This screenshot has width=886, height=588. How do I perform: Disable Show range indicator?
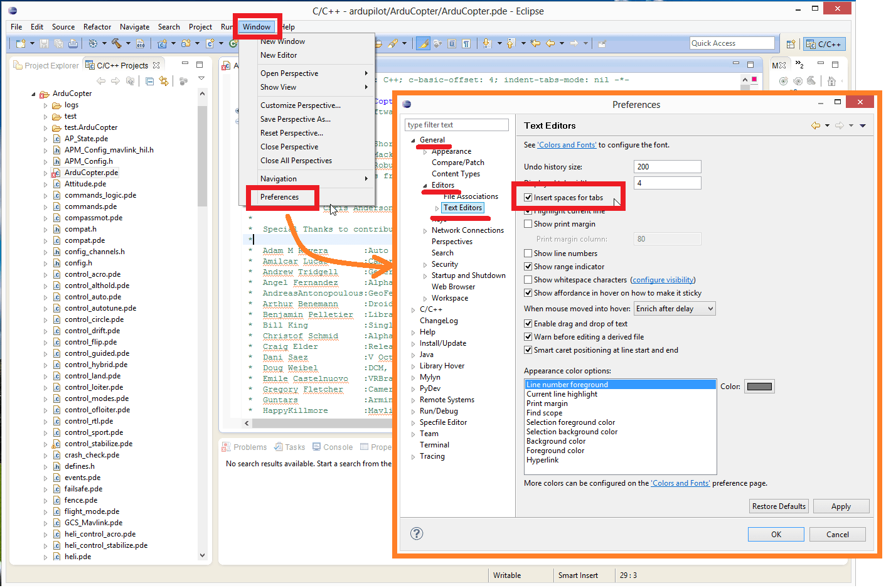tap(528, 266)
